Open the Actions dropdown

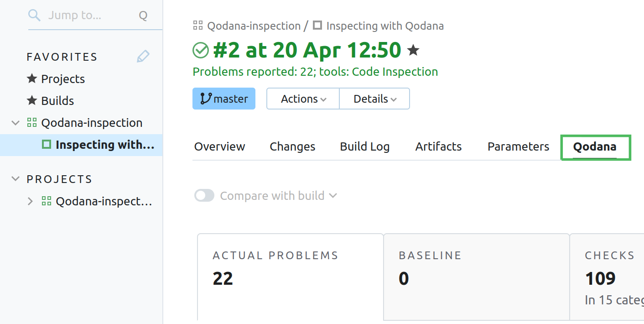click(302, 98)
